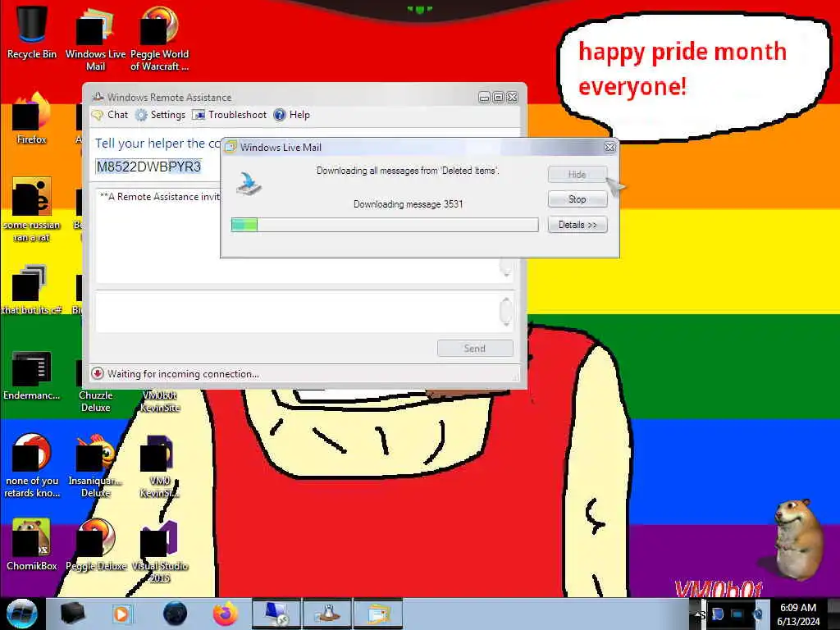Click the message input scrollbar in Remote Assistance
The image size is (840, 630).
pos(505,311)
